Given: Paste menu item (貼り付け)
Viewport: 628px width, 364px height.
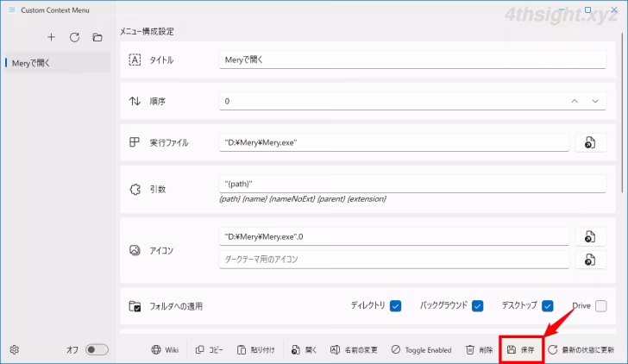Looking at the screenshot, I should [x=256, y=349].
